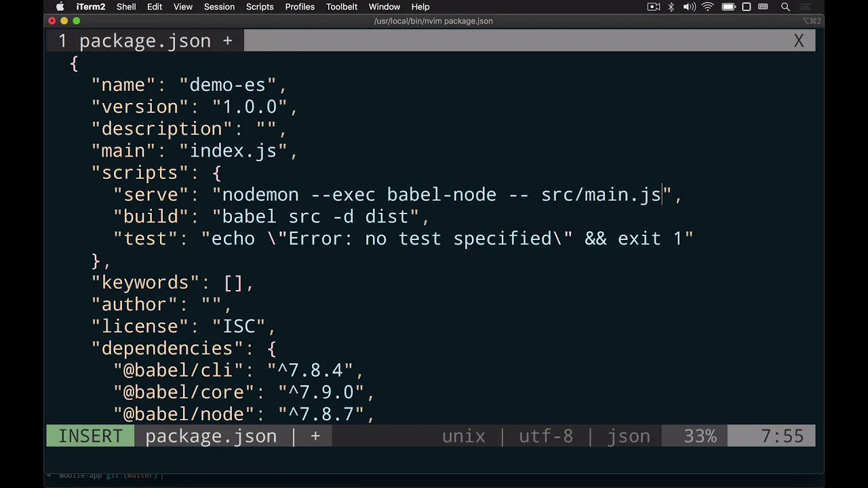Click package.json in the status line
This screenshot has width=868, height=488.
[211, 436]
